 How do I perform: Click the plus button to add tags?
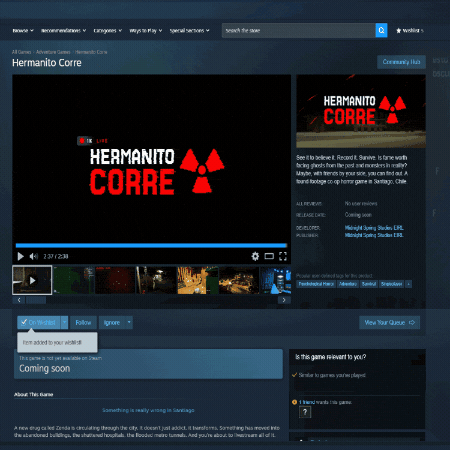409,284
